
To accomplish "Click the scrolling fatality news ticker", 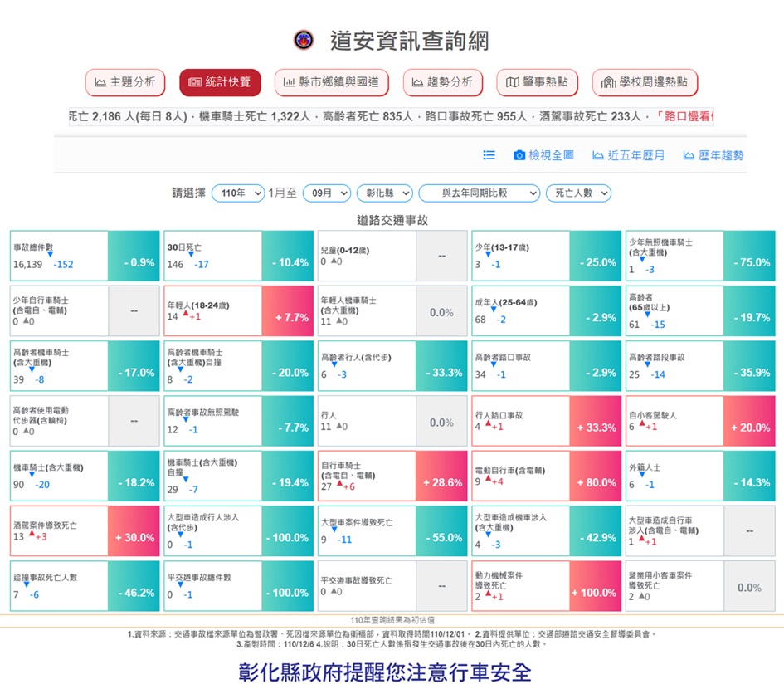I will click(x=391, y=116).
